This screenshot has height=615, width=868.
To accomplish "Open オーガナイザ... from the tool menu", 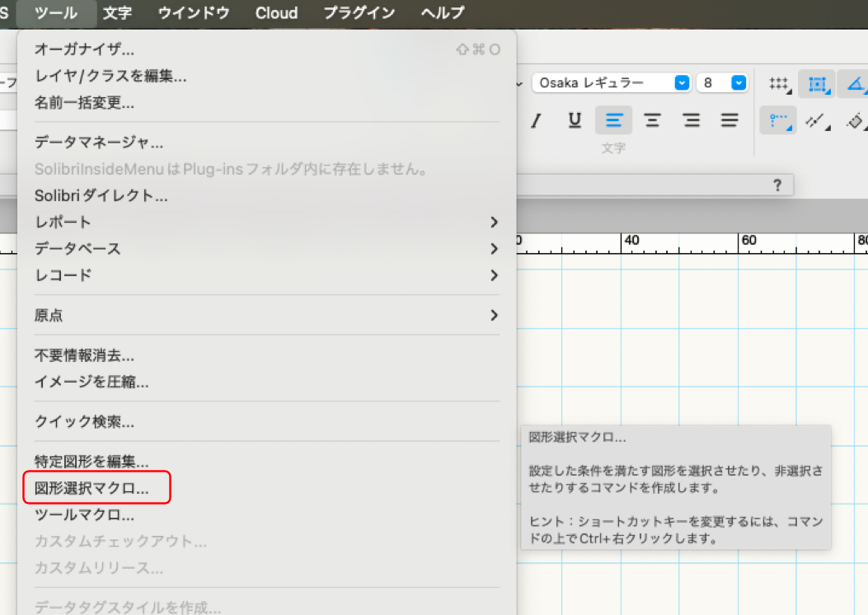I will pyautogui.click(x=84, y=49).
